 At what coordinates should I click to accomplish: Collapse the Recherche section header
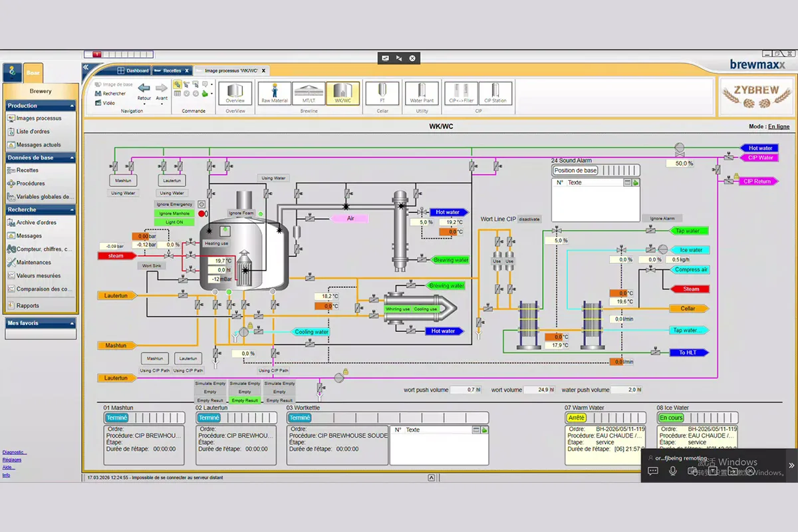coord(41,209)
